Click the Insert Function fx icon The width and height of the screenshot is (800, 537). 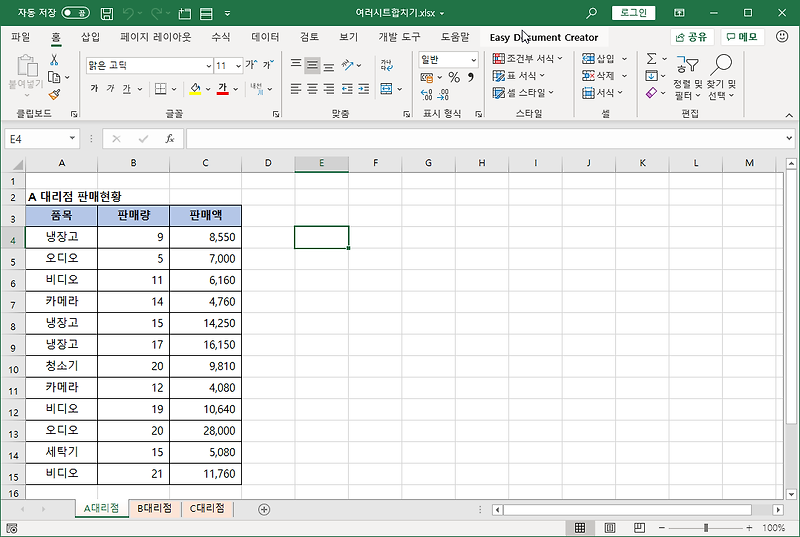point(170,139)
